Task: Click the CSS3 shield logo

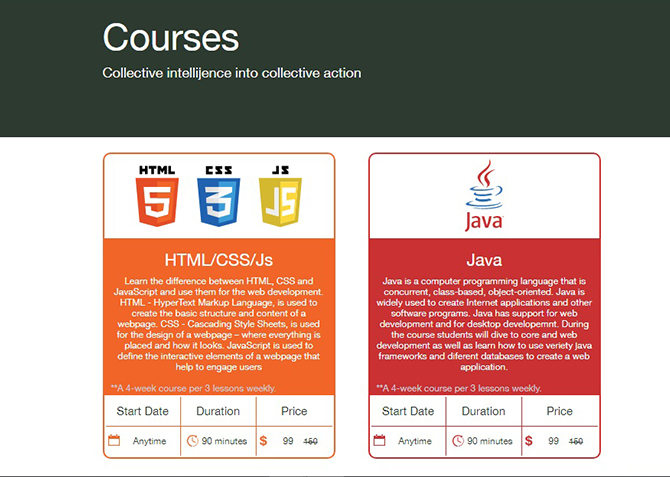Action: pyautogui.click(x=218, y=196)
